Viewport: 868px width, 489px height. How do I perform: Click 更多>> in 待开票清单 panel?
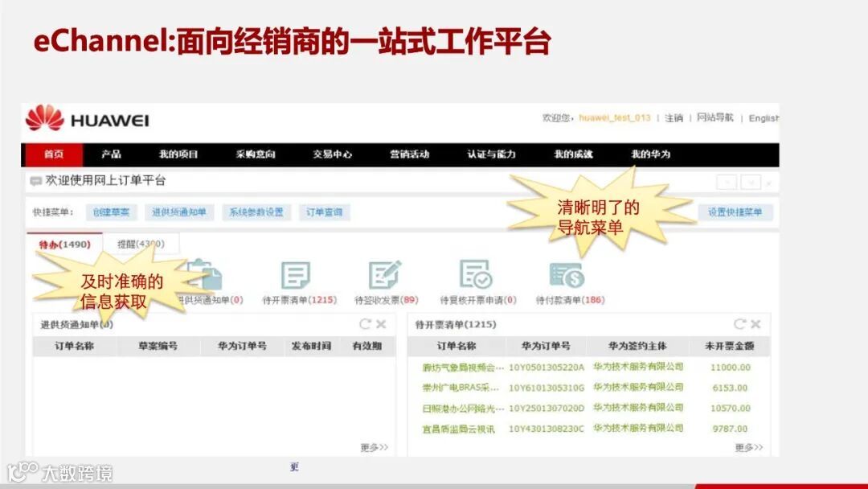(749, 447)
